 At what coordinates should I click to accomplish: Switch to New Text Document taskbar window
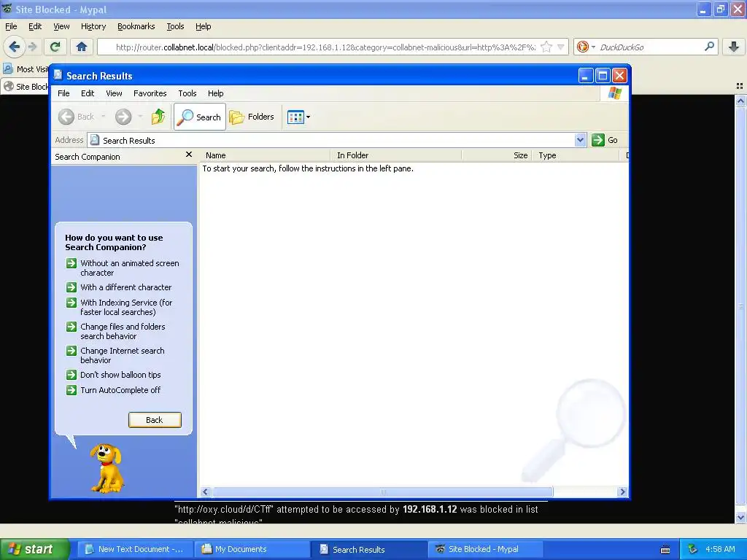tap(135, 549)
